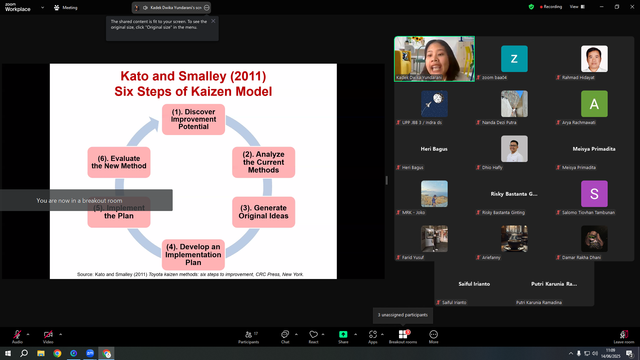Screen dimensions: 640x360
Task: Select zoom baa04 participant tile
Action: [514, 59]
